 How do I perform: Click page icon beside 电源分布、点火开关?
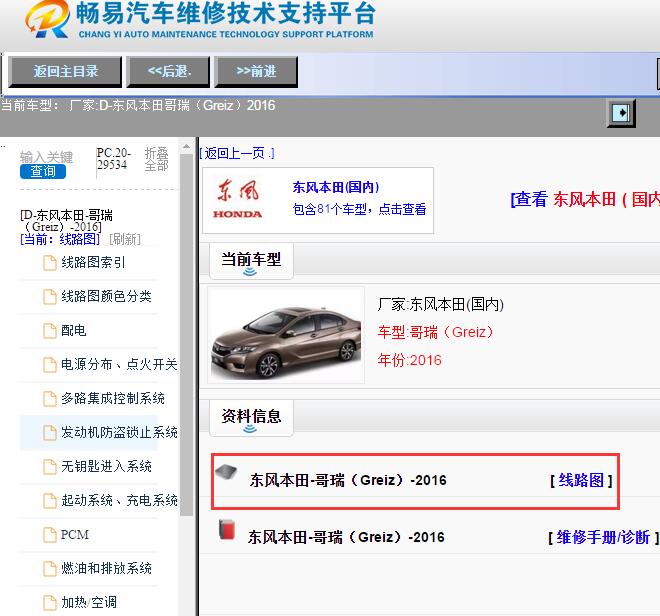click(x=50, y=365)
